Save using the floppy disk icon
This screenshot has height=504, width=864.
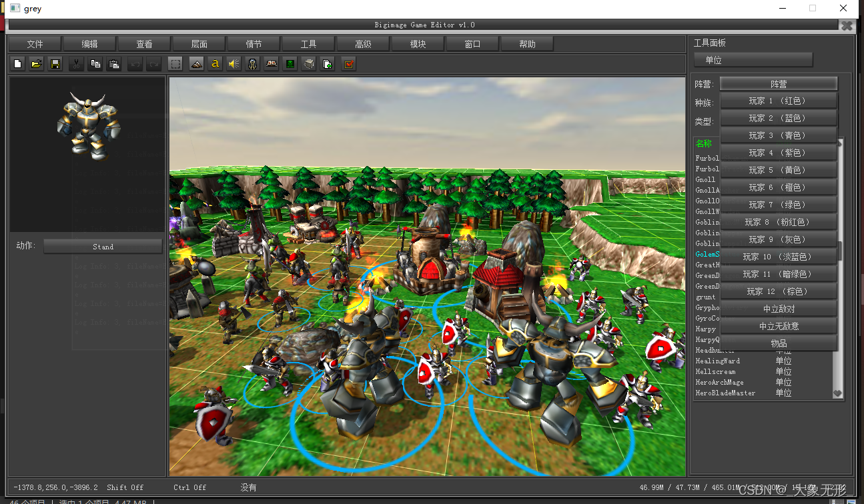coord(55,64)
